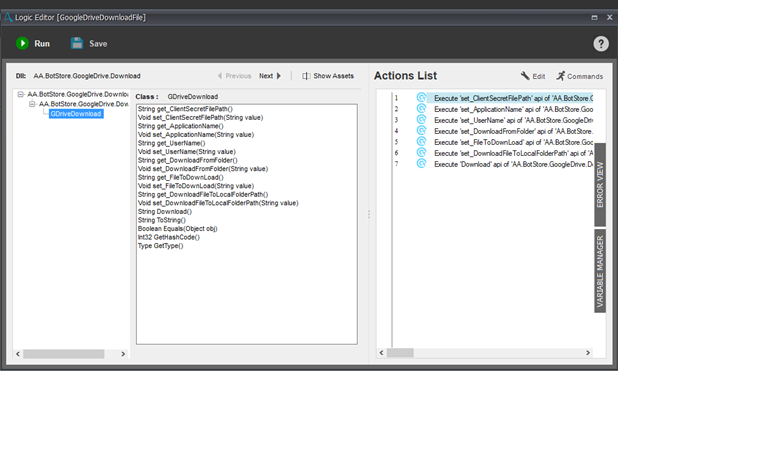The image size is (768, 460).
Task: Click the tree panel horizontal scrollbar thumb
Action: tap(64, 354)
